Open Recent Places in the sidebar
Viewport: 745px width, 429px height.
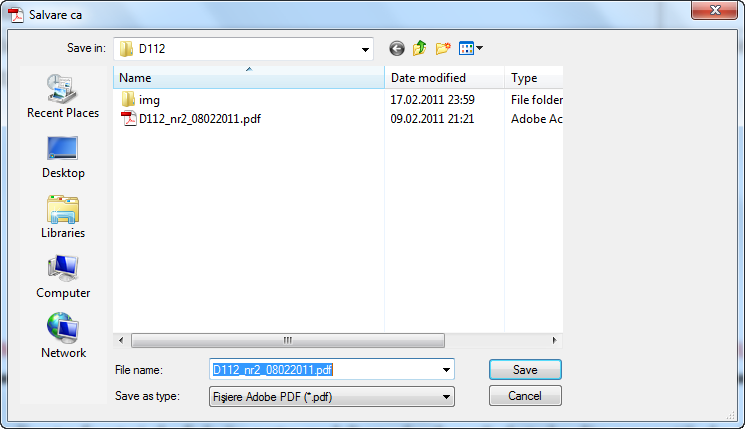(x=63, y=96)
